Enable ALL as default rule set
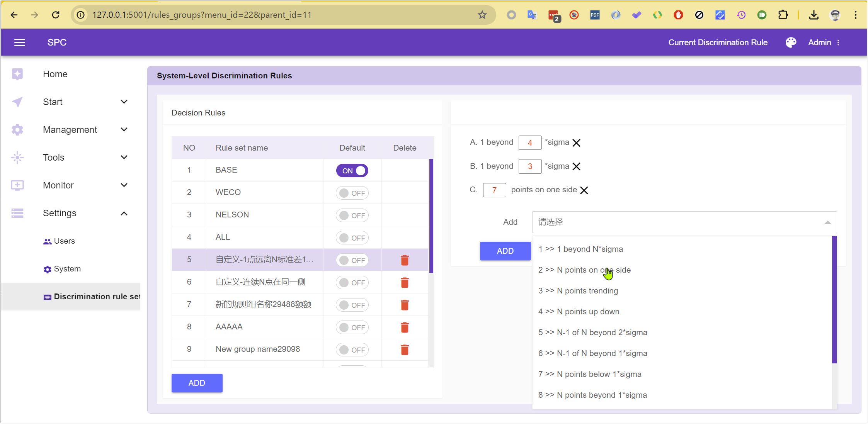The width and height of the screenshot is (868, 424). 352,238
